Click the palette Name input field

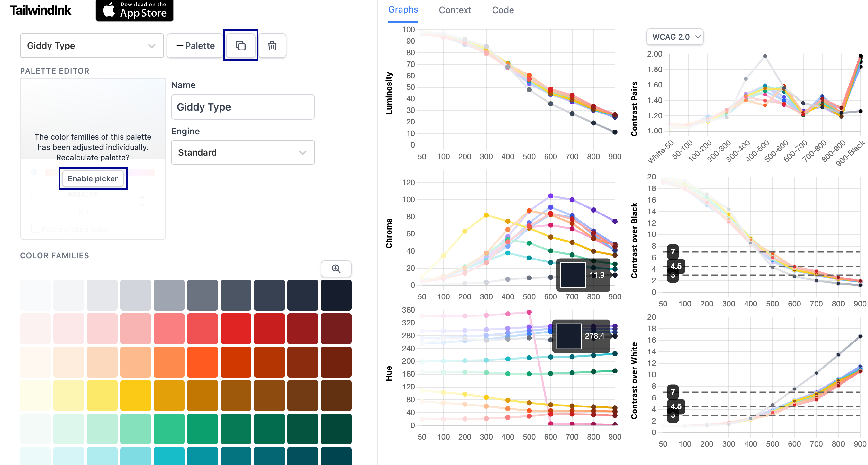point(243,107)
